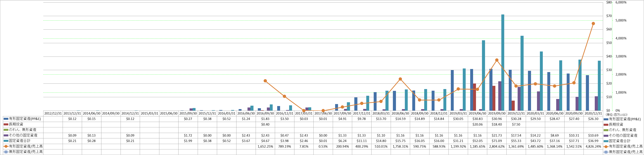The height and width of the screenshot is (155, 644).
Task: Click the 2015/09/30 date column header
Action: coord(188,113)
